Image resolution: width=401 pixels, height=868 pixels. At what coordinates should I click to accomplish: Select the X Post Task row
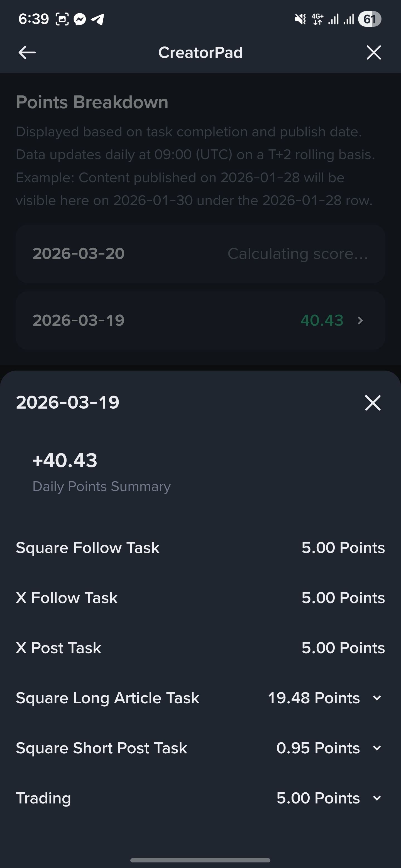[x=200, y=648]
